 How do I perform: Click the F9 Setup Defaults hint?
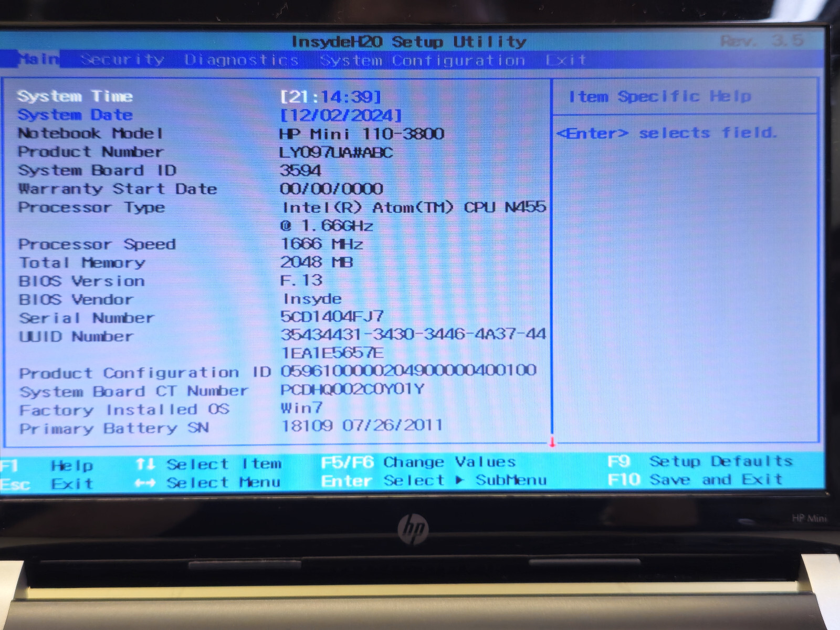click(700, 461)
